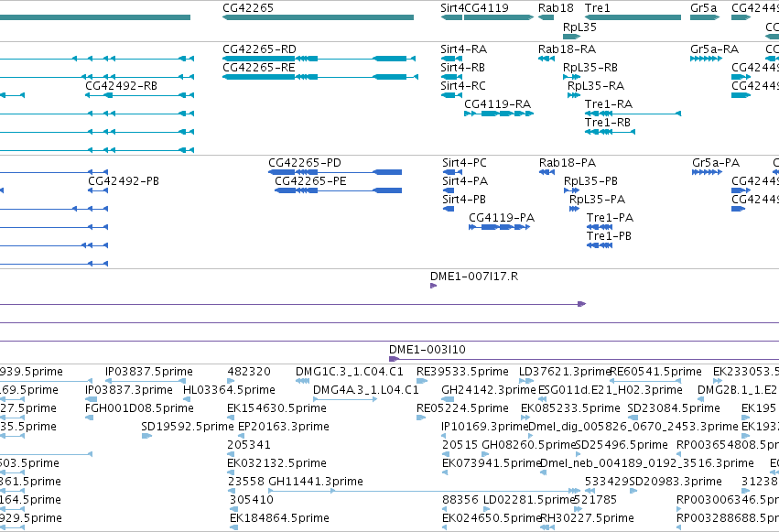This screenshot has width=779, height=532.
Task: Select the Tre1-PB protein
Action: 600,246
